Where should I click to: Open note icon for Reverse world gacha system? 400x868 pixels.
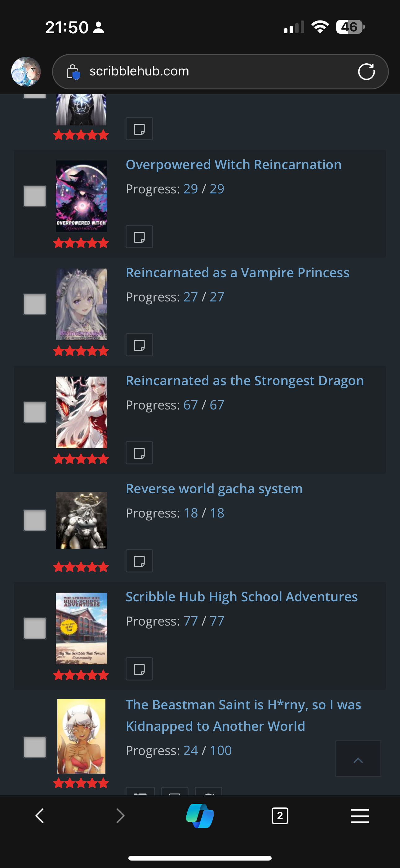pyautogui.click(x=139, y=561)
